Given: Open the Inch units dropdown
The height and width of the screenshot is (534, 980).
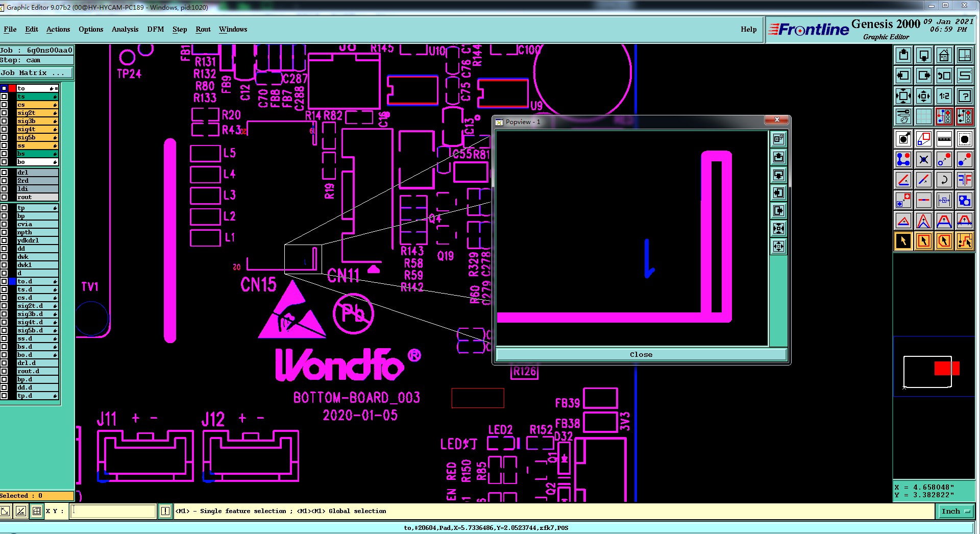Looking at the screenshot, I should (956, 511).
